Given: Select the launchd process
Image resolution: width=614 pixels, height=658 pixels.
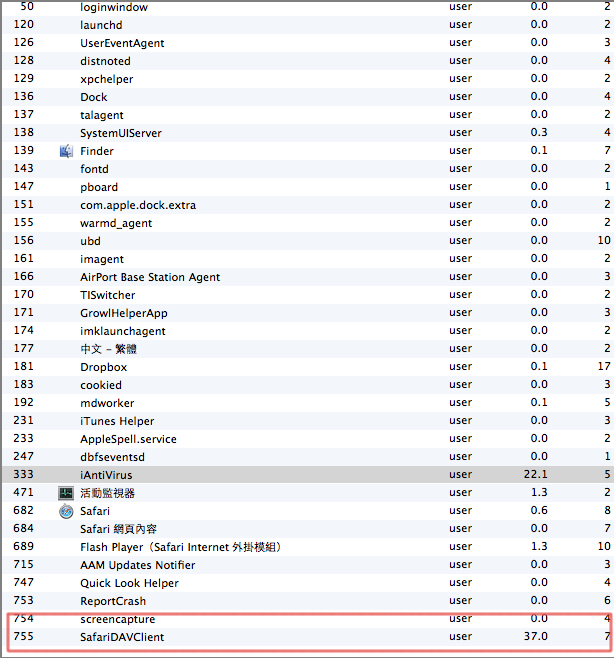Looking at the screenshot, I should tap(101, 25).
